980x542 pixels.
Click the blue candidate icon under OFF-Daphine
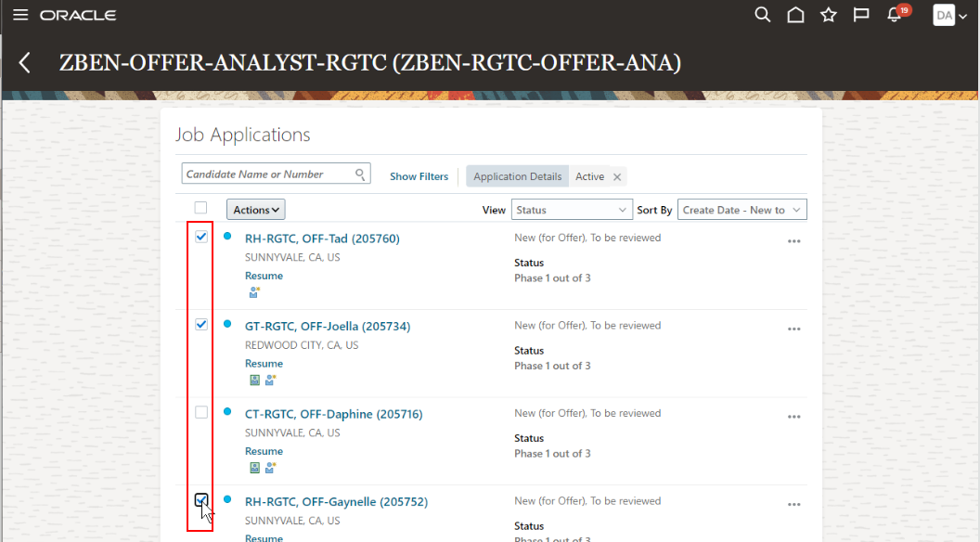(x=271, y=467)
